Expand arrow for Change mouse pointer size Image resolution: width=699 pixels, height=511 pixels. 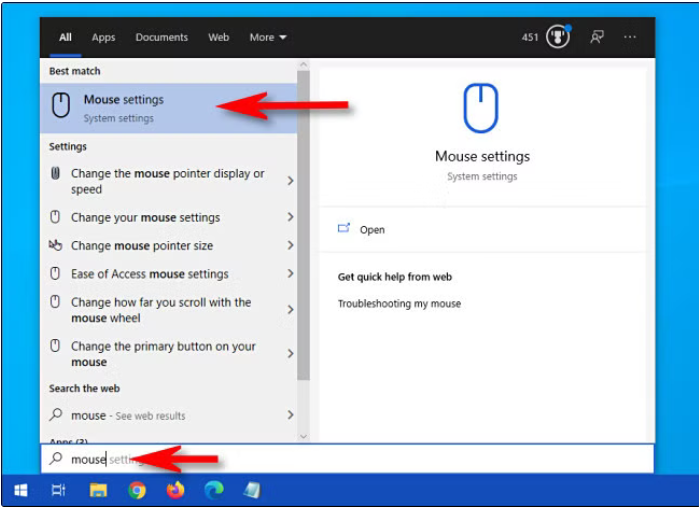[290, 245]
